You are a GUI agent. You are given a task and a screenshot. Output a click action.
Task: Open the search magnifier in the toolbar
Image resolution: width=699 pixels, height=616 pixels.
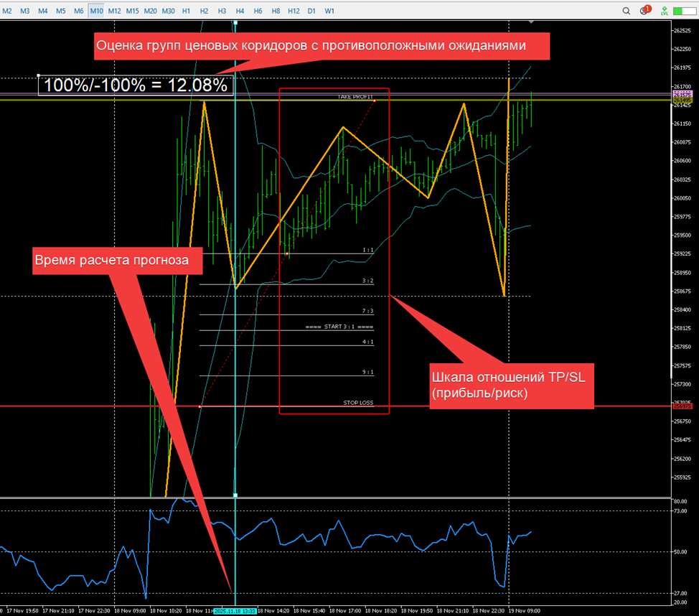tap(627, 11)
